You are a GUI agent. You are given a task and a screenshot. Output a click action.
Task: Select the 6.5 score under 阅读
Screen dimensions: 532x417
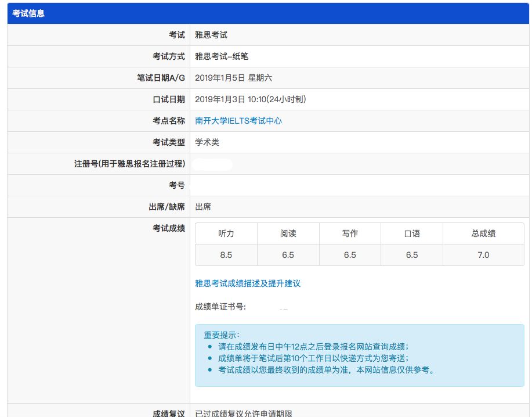(x=288, y=255)
